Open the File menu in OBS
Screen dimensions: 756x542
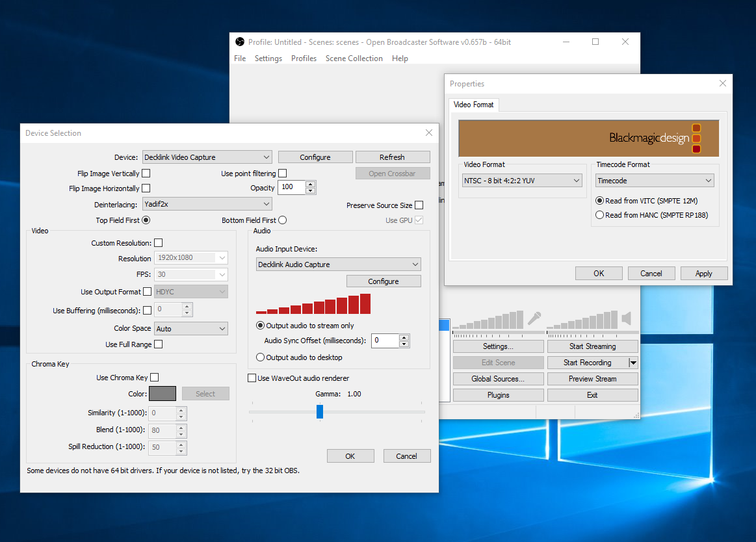pos(240,58)
